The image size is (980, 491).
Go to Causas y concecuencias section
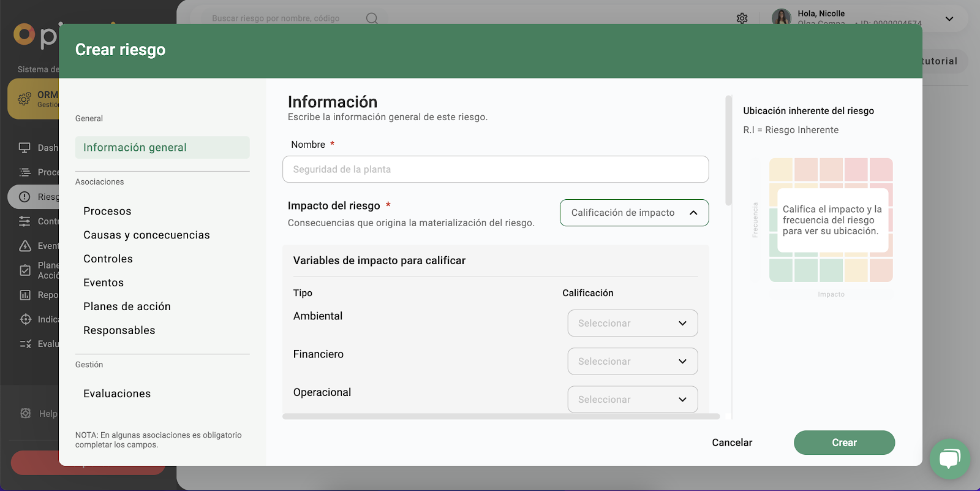[146, 235]
